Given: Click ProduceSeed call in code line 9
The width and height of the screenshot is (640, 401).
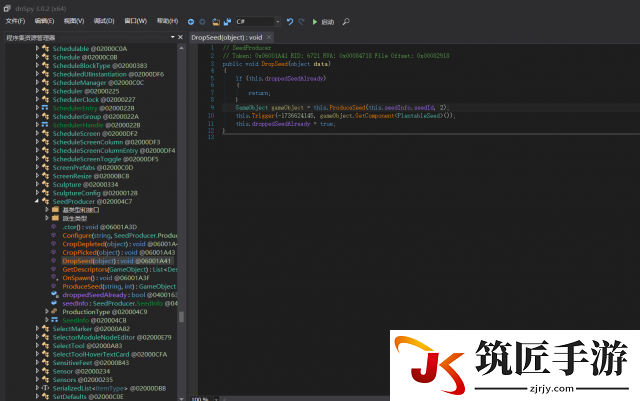Looking at the screenshot, I should (x=347, y=108).
